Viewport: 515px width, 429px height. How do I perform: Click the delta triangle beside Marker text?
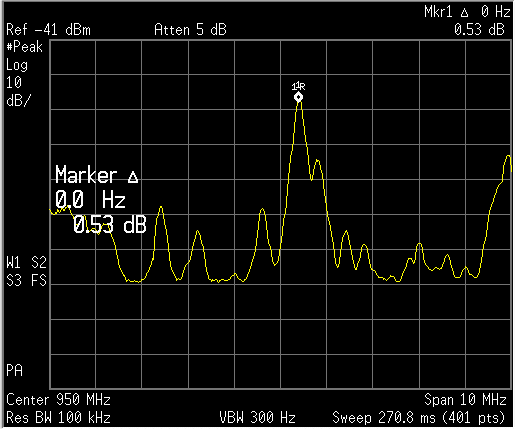[133, 177]
